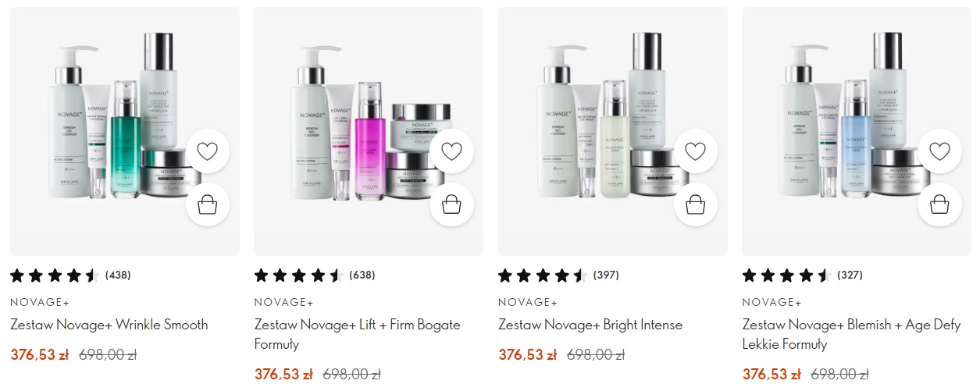
Task: Save Blemish + Age Defy set to wishlist
Action: 940,151
